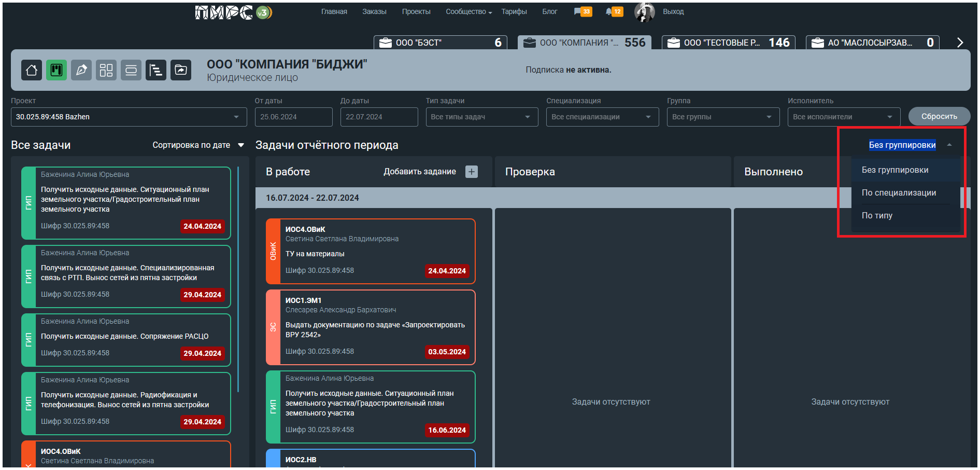Open the Сортировка по дате dropdown
The width and height of the screenshot is (980, 470).
point(198,145)
